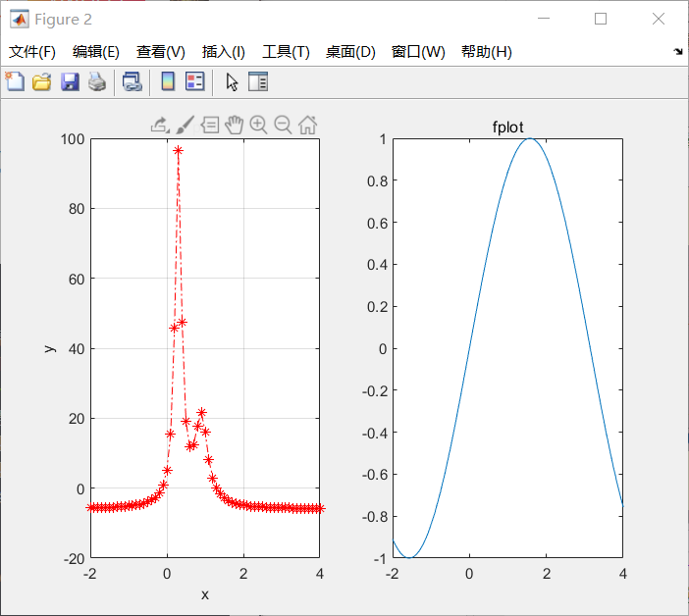
Task: Insert a colorbar with toolbar icon
Action: pyautogui.click(x=168, y=81)
